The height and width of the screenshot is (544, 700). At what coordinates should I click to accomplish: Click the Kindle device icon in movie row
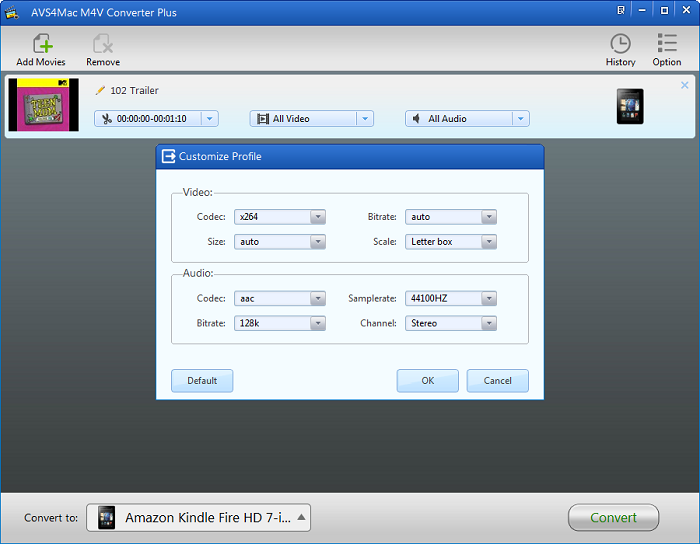(x=630, y=106)
